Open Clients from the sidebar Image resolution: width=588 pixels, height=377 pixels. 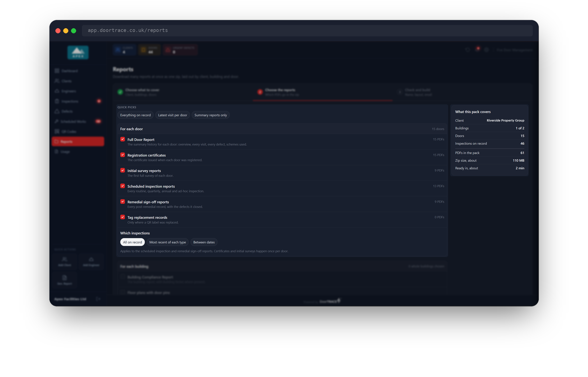pos(78,81)
